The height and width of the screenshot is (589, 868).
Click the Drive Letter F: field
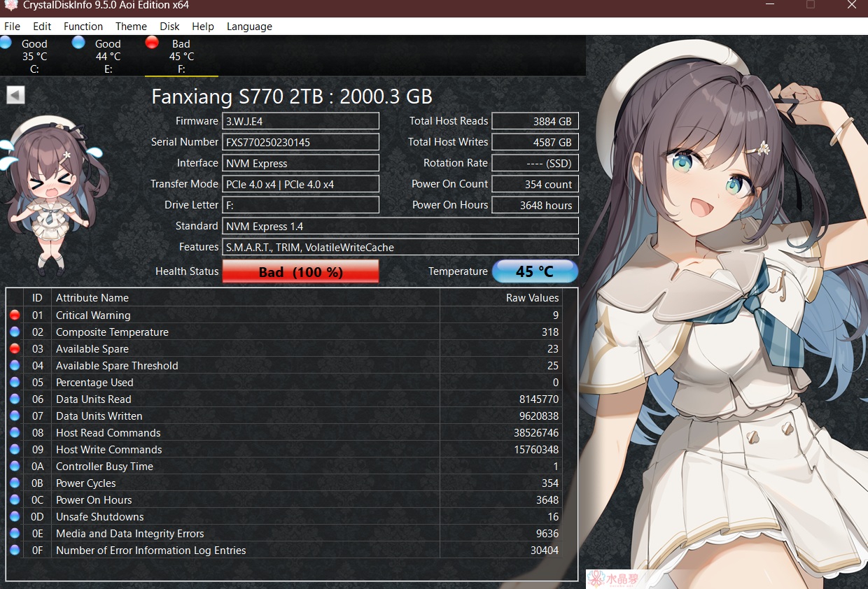300,205
